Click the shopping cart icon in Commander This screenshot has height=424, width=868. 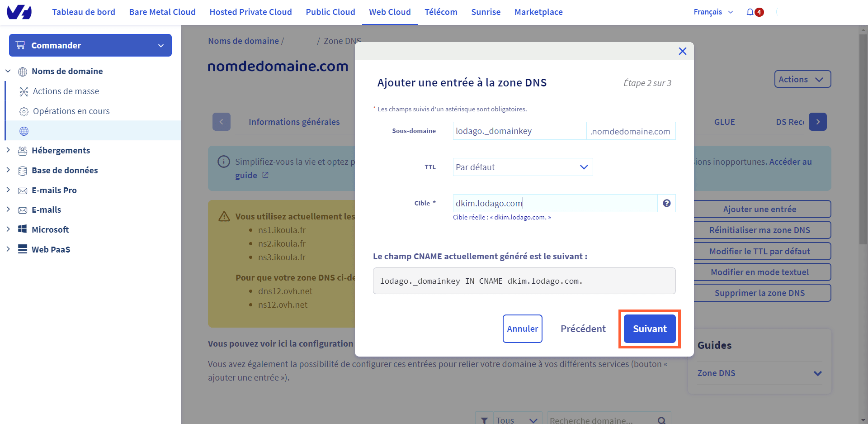(x=20, y=45)
